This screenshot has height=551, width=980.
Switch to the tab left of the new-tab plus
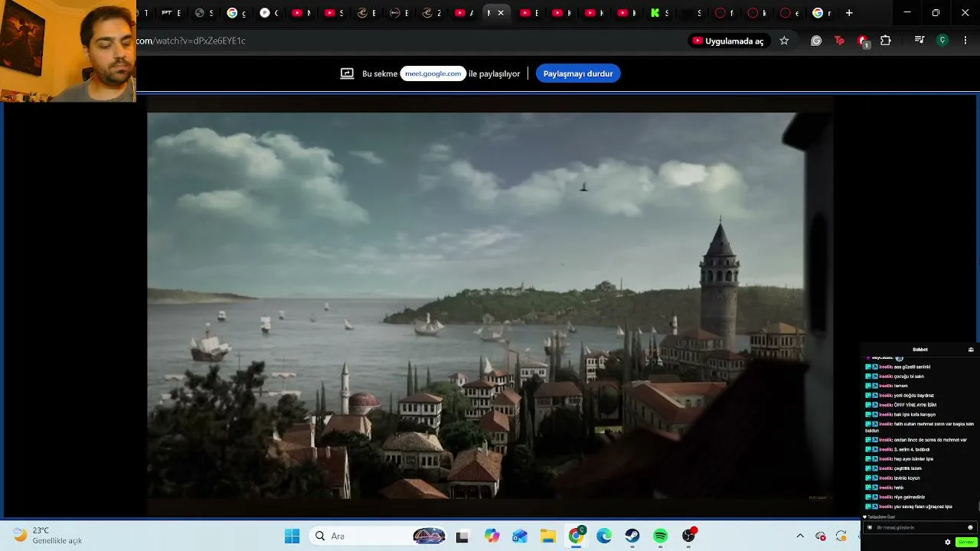pos(822,13)
